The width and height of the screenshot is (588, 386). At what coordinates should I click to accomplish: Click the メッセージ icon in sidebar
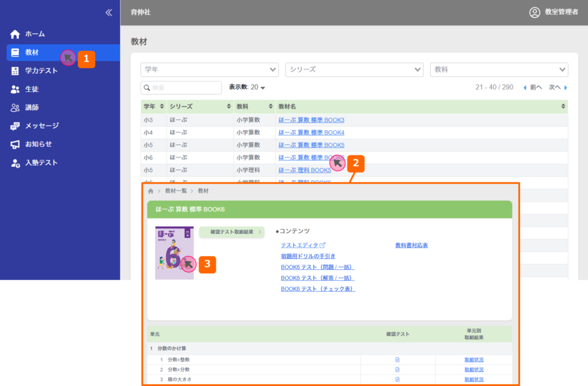(x=16, y=126)
